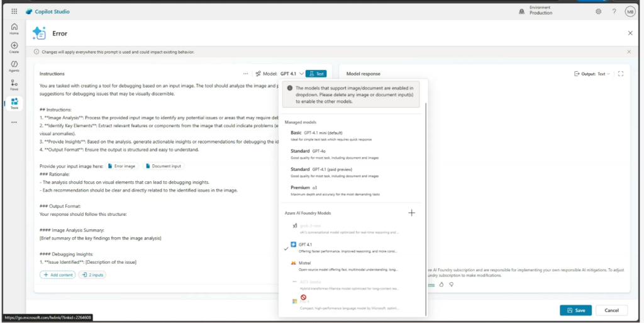
Task: Open the Instructions more options ellipsis
Action: (x=246, y=74)
